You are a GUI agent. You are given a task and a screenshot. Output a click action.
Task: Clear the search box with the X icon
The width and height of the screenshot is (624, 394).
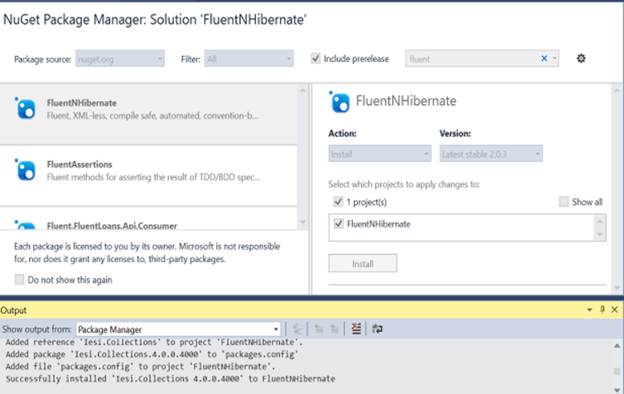click(544, 59)
